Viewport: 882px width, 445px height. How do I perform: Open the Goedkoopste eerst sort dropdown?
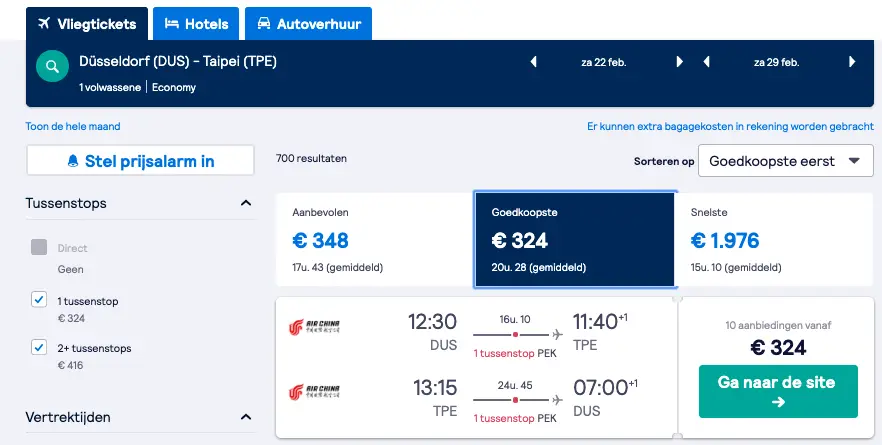tap(785, 161)
